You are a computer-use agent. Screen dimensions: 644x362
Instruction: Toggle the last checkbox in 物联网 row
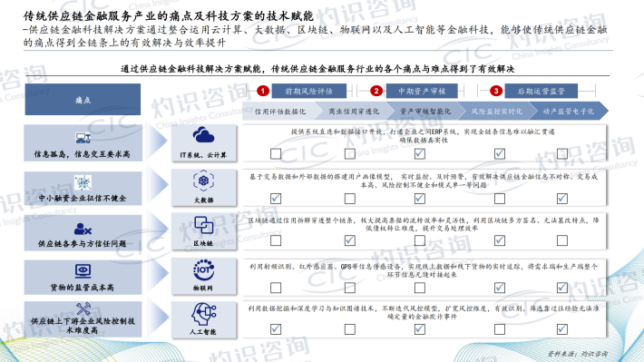click(x=561, y=288)
